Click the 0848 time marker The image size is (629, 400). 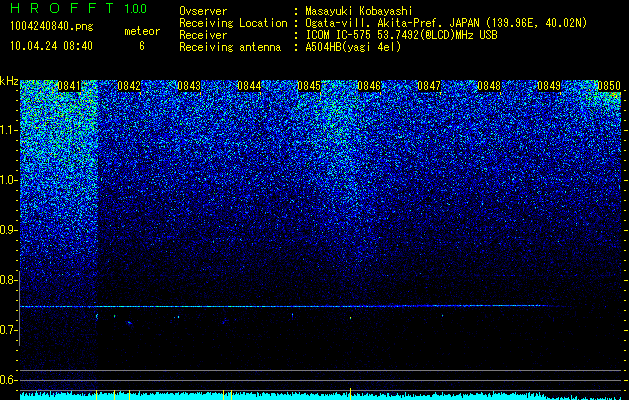tap(489, 86)
